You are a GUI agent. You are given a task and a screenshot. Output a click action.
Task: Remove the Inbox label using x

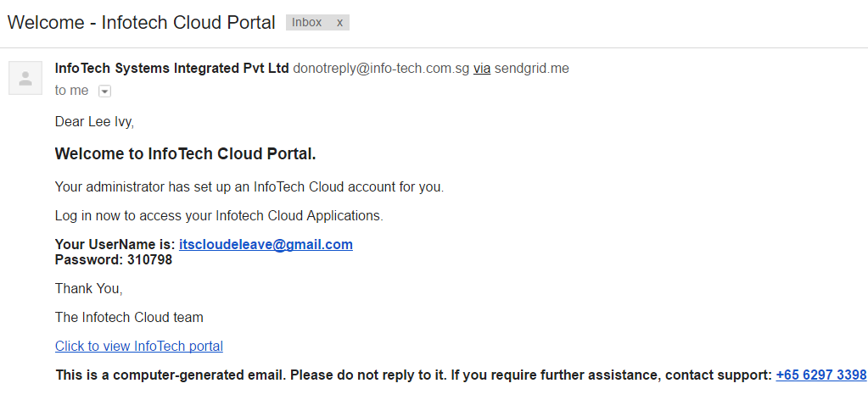(340, 23)
